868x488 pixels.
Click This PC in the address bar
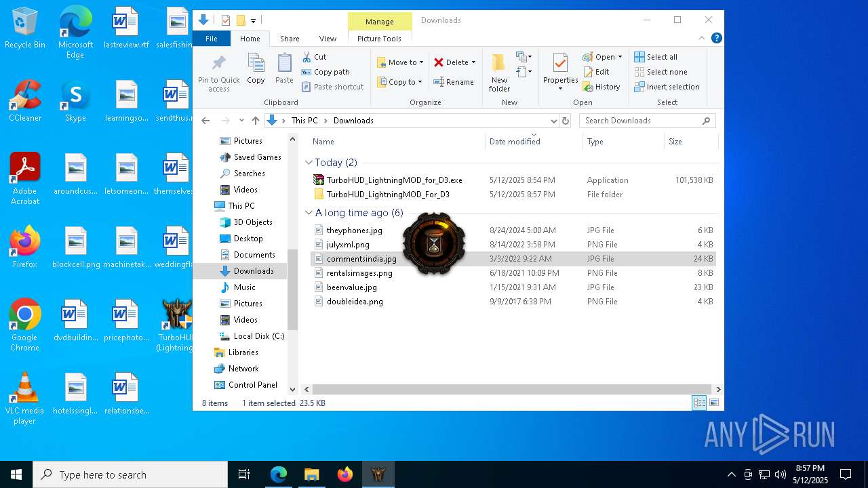(304, 121)
